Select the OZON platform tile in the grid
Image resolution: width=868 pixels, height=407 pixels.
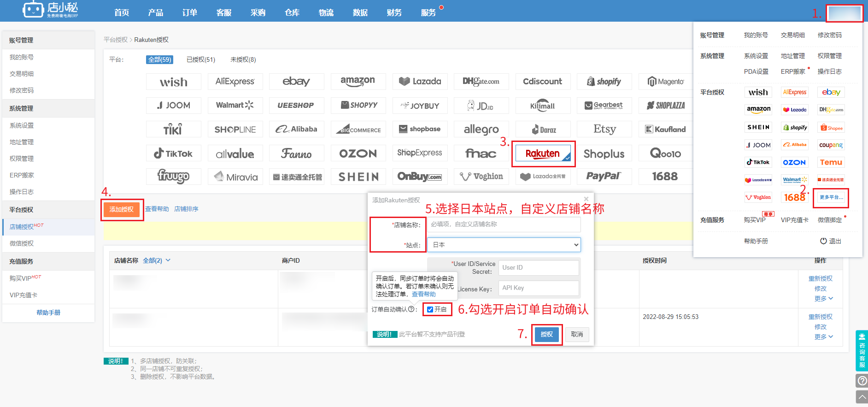click(x=358, y=153)
